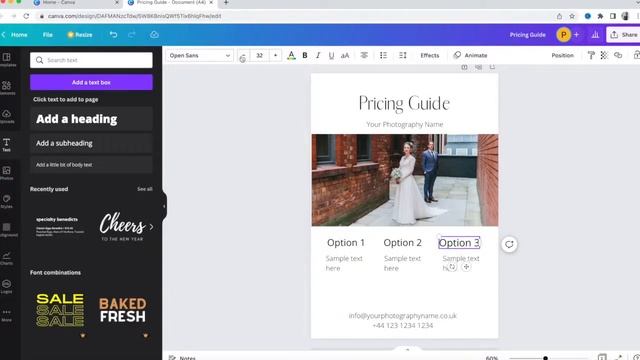Collapse the side panel with arrow handle
The image size is (640, 360).
point(164,206)
